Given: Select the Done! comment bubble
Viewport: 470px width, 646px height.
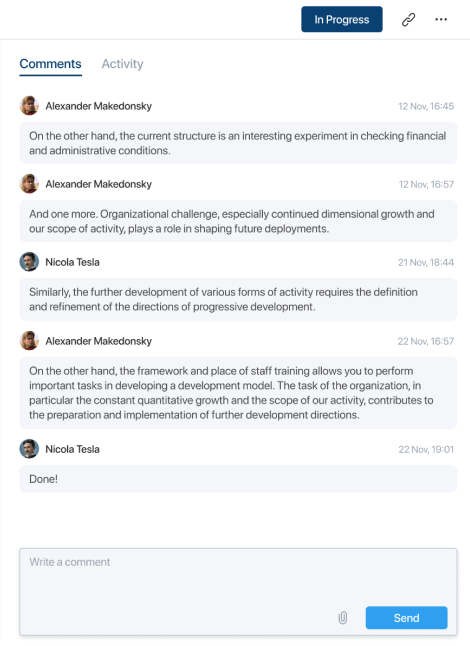Looking at the screenshot, I should [238, 479].
